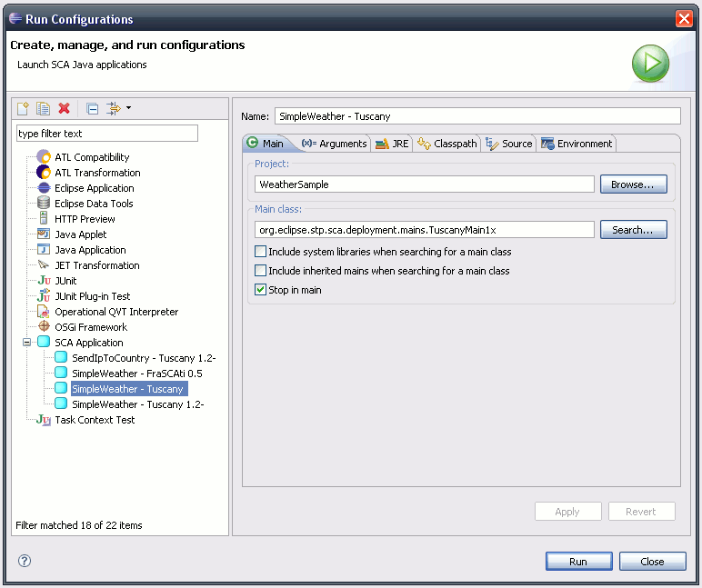
Task: Click the Duplicate configuration icon
Action: [x=44, y=108]
